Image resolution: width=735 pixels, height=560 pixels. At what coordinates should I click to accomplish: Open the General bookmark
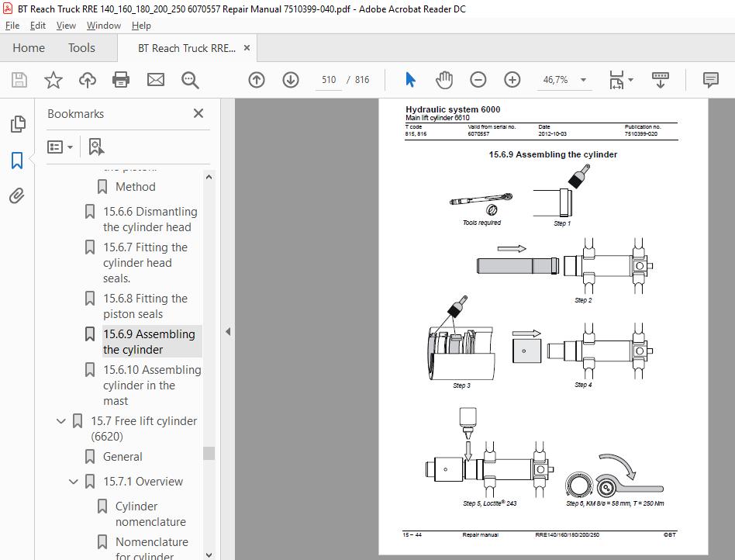[x=122, y=456]
